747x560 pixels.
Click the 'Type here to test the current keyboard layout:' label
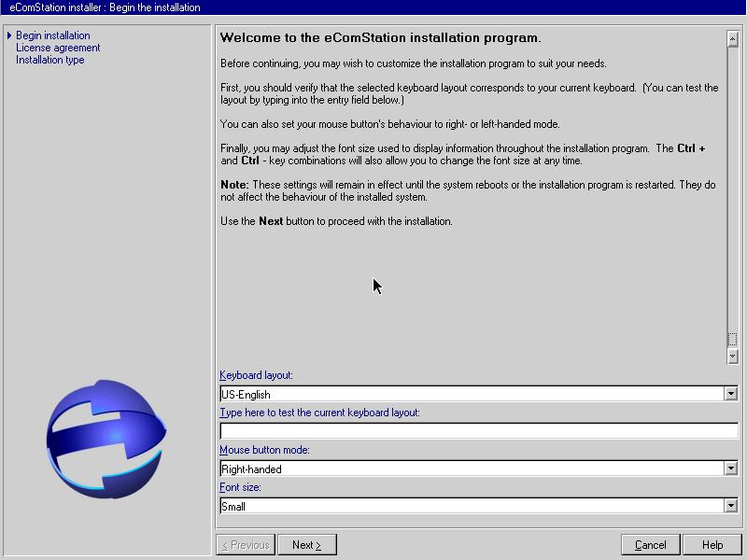[319, 413]
